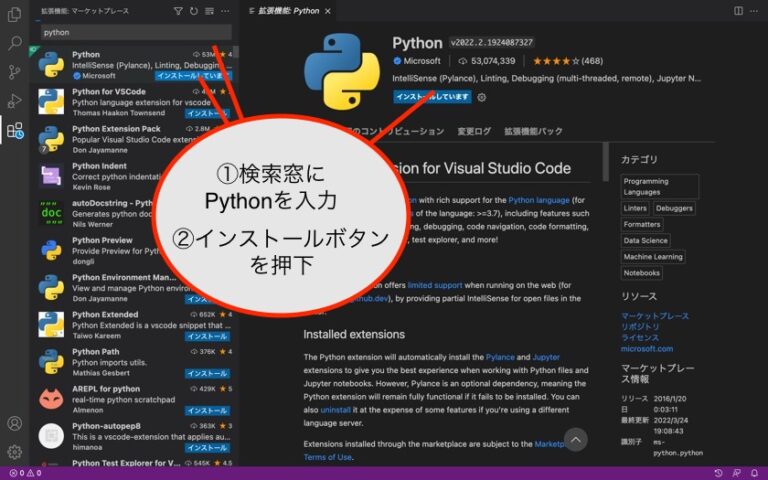Viewport: 768px width, 480px height.
Task: Refresh the extensions list
Action: tap(194, 11)
